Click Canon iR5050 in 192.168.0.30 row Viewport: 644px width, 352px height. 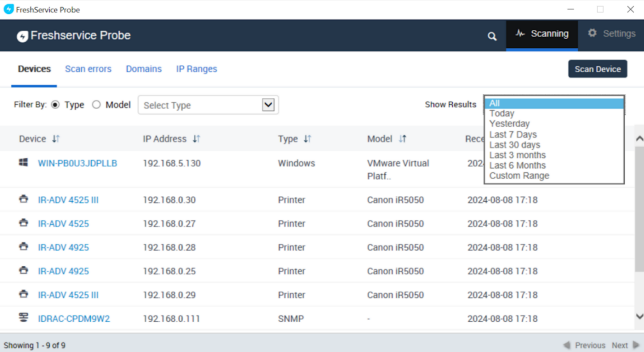click(x=396, y=200)
